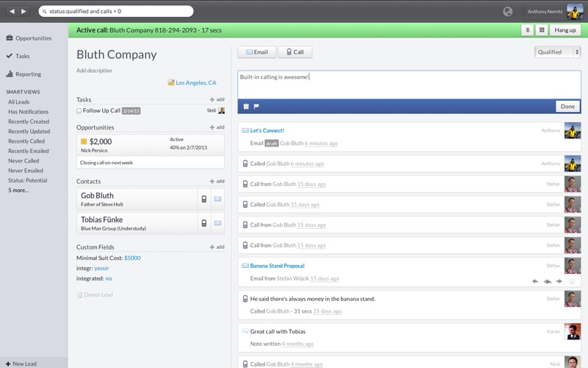
Task: Open the Qualified status dropdown
Action: tap(557, 52)
